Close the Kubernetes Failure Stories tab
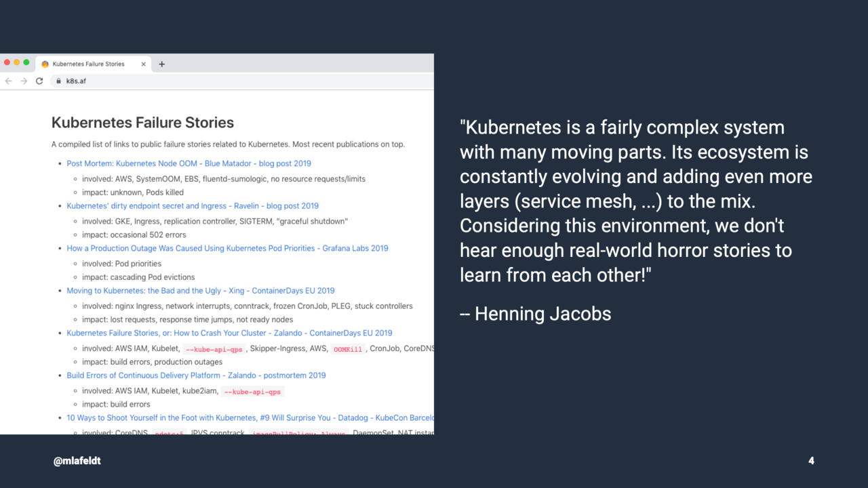 143,64
